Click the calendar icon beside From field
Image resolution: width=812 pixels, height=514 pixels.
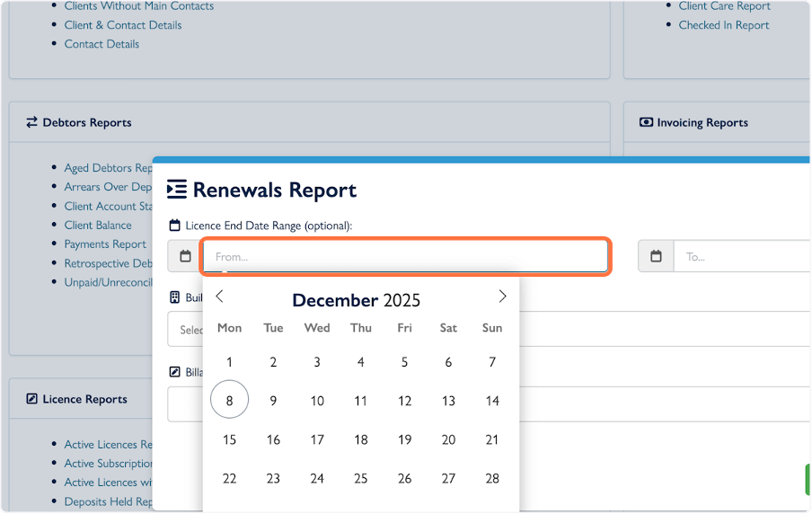click(x=185, y=257)
